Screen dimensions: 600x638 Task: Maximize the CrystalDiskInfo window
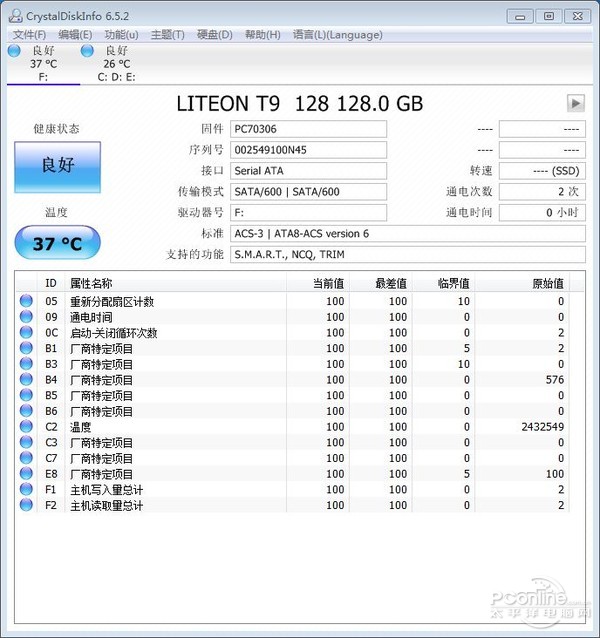(x=549, y=16)
